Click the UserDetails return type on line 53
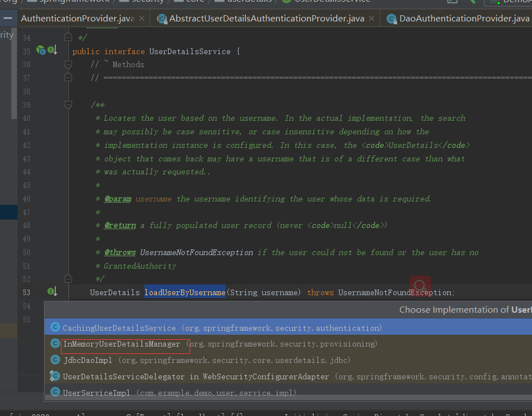Screen dimensions: 532x416 point(115,292)
